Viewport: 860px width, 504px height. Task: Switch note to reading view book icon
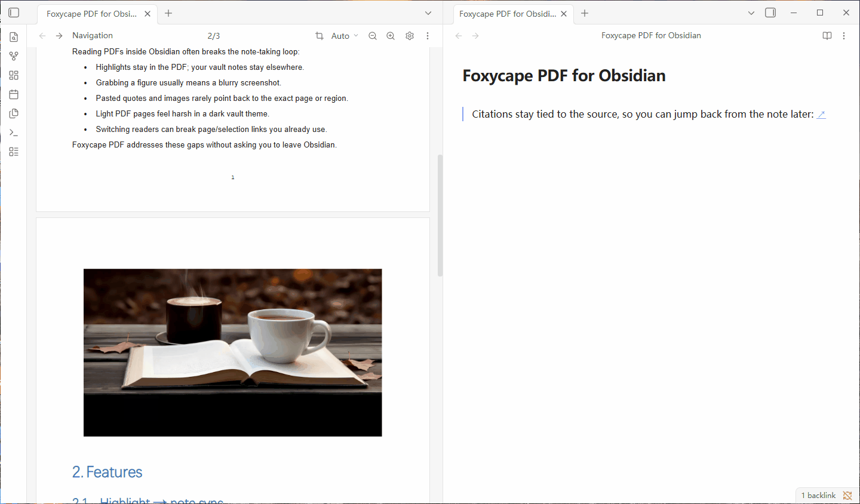[827, 36]
